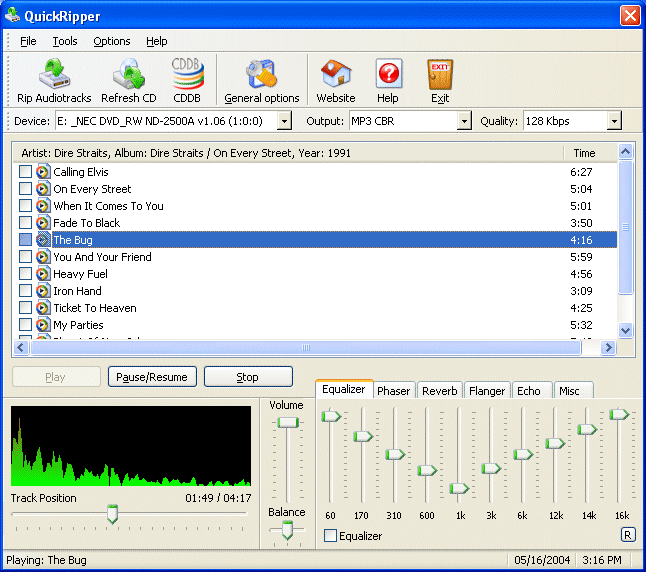Switch to the Phaser tab
646x572 pixels.
pos(393,391)
